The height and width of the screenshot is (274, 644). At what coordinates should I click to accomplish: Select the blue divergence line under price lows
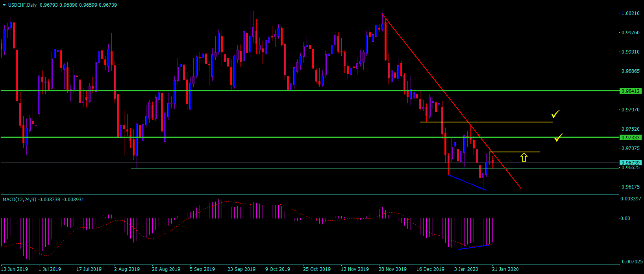point(468,183)
